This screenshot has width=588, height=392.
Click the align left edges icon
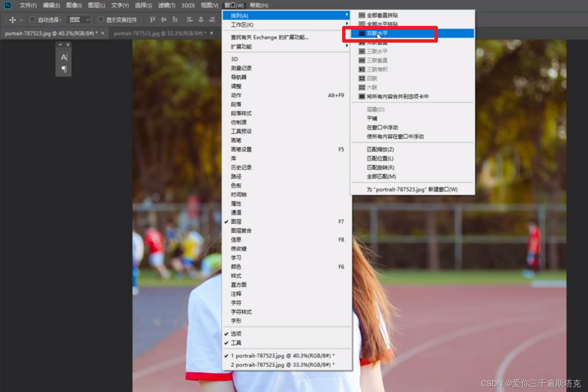pyautogui.click(x=189, y=19)
